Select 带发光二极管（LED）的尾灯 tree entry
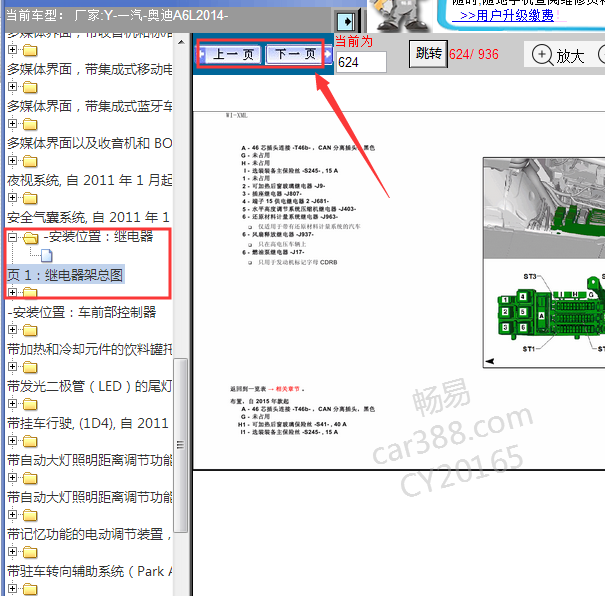 coord(90,386)
